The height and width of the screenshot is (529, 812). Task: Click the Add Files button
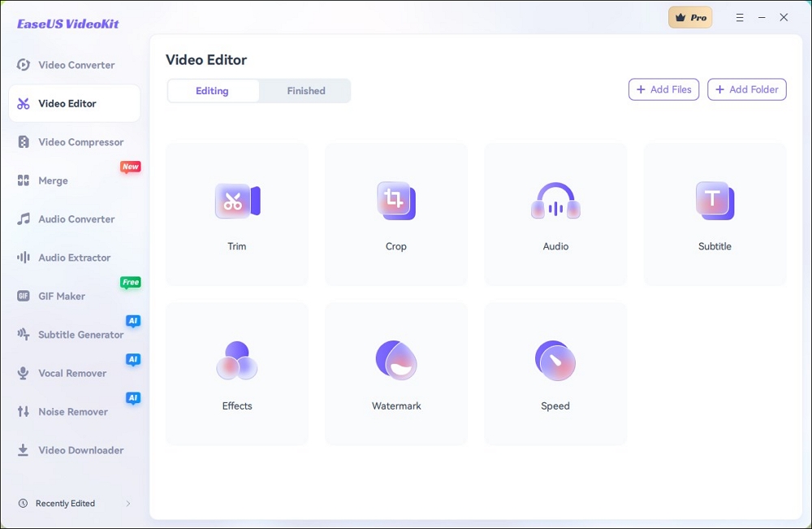[663, 89]
